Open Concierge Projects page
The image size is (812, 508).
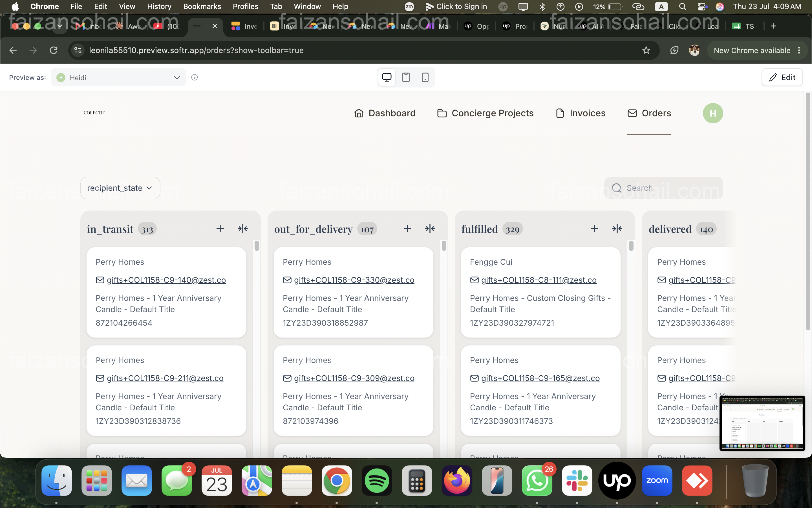pyautogui.click(x=485, y=113)
